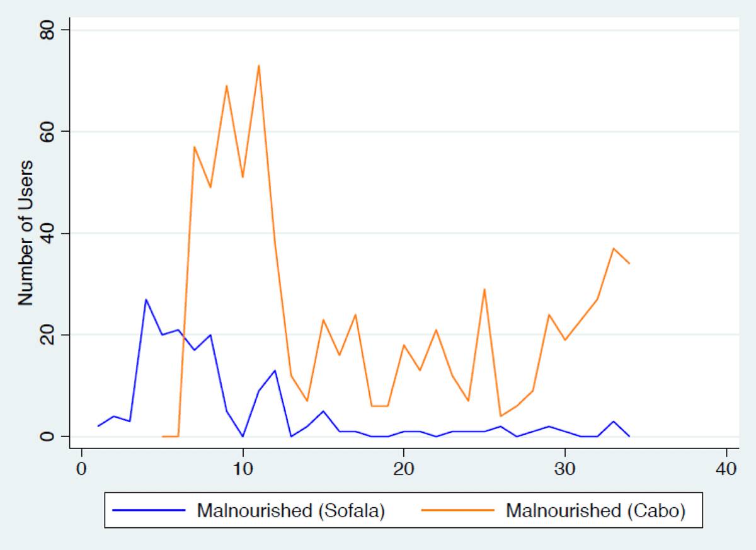Click the Malnourished (Cabo) legend label
Viewport: 756px width, 550px height.
click(x=595, y=510)
